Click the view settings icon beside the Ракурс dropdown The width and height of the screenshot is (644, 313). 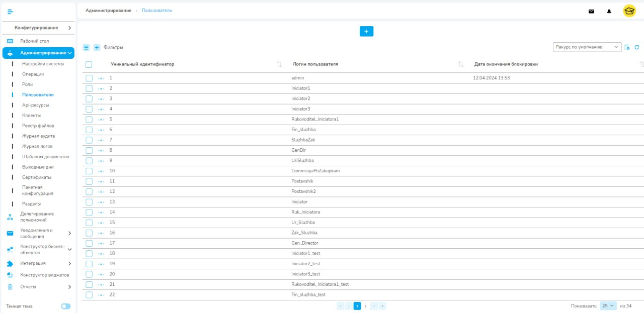point(627,47)
